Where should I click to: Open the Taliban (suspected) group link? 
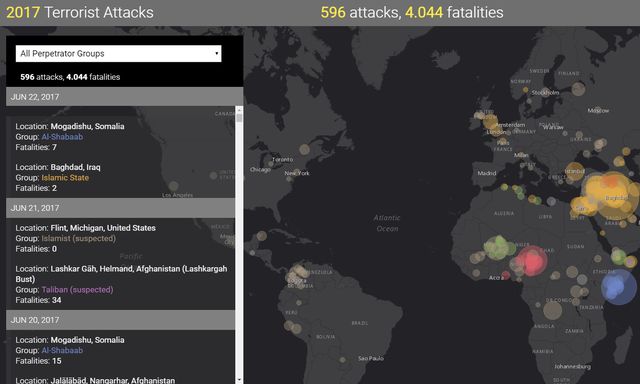[77, 290]
